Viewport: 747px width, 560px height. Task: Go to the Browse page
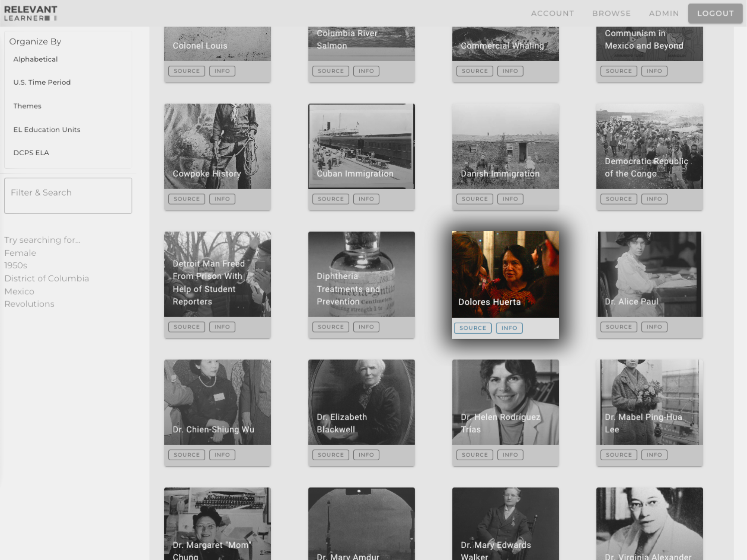tap(611, 13)
